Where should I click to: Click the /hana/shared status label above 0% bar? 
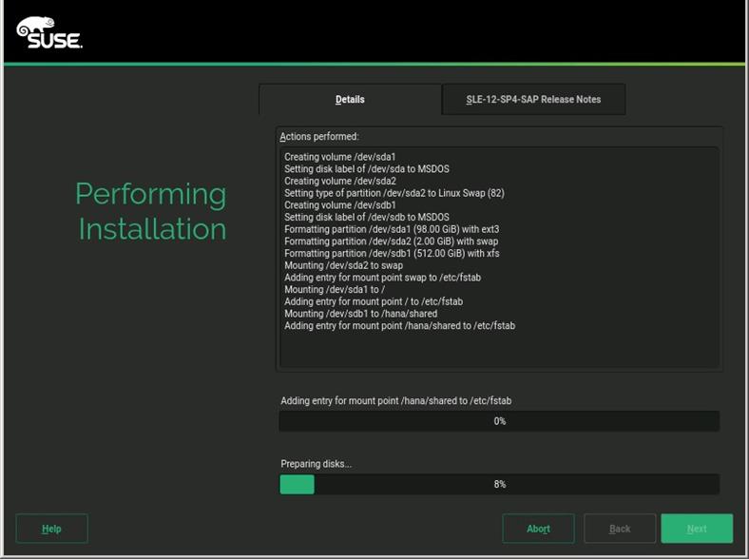pos(396,401)
